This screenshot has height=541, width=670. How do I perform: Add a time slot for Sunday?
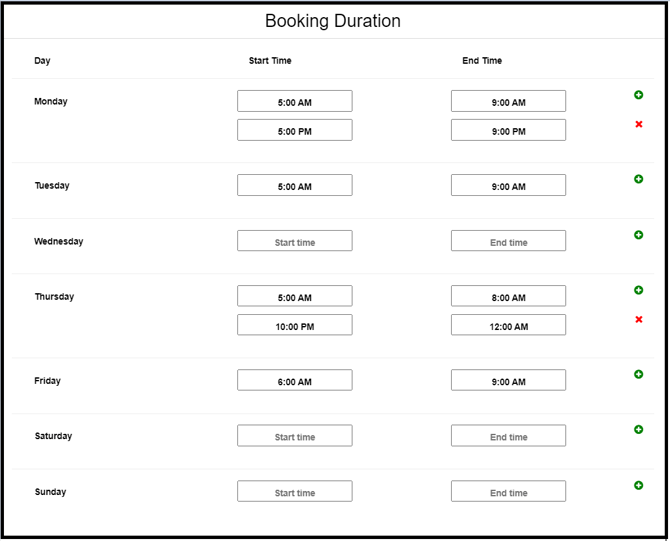pyautogui.click(x=638, y=485)
